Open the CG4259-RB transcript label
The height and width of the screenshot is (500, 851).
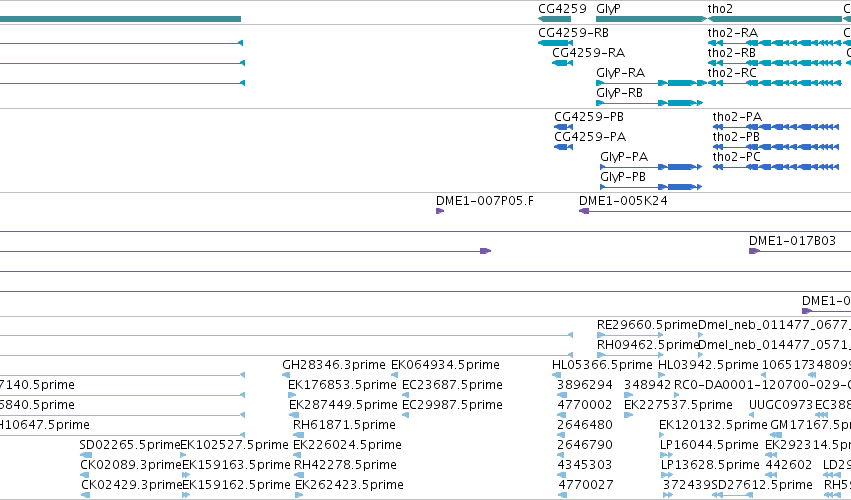tap(573, 33)
